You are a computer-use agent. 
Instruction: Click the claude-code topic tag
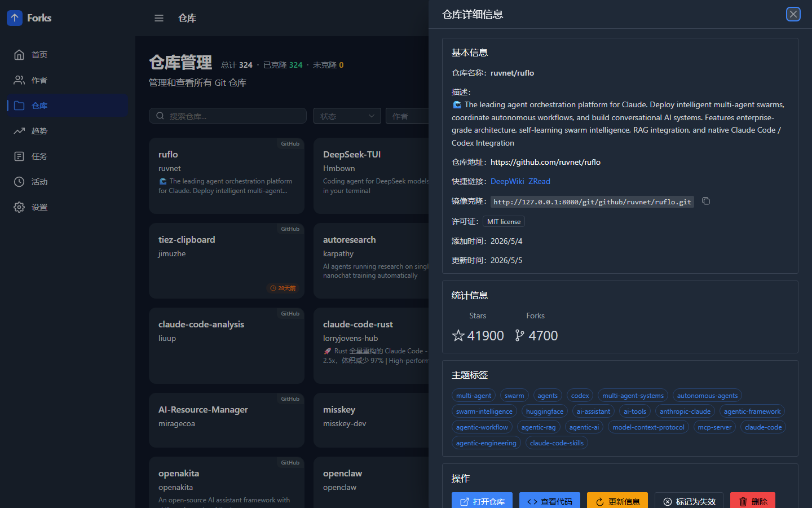tap(764, 427)
